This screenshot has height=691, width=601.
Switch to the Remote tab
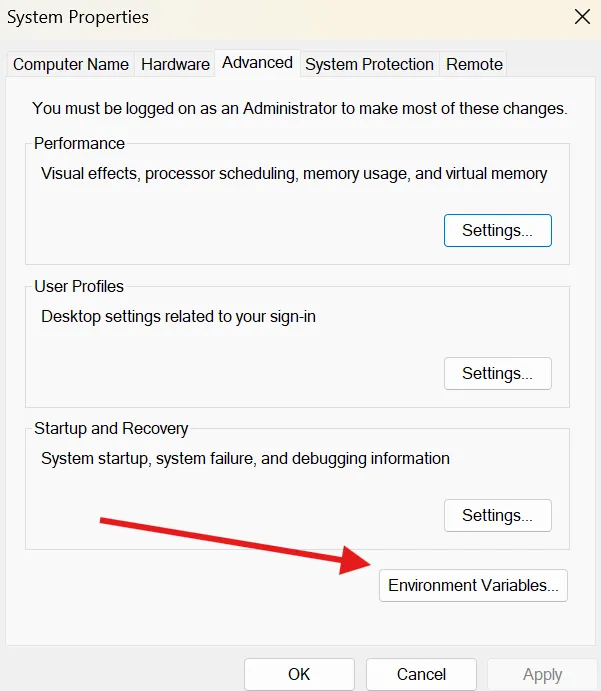(474, 64)
